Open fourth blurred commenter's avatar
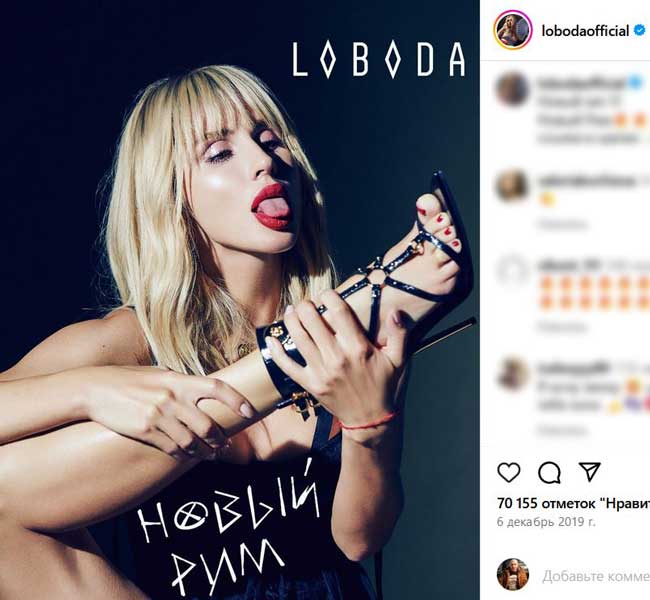 513,374
